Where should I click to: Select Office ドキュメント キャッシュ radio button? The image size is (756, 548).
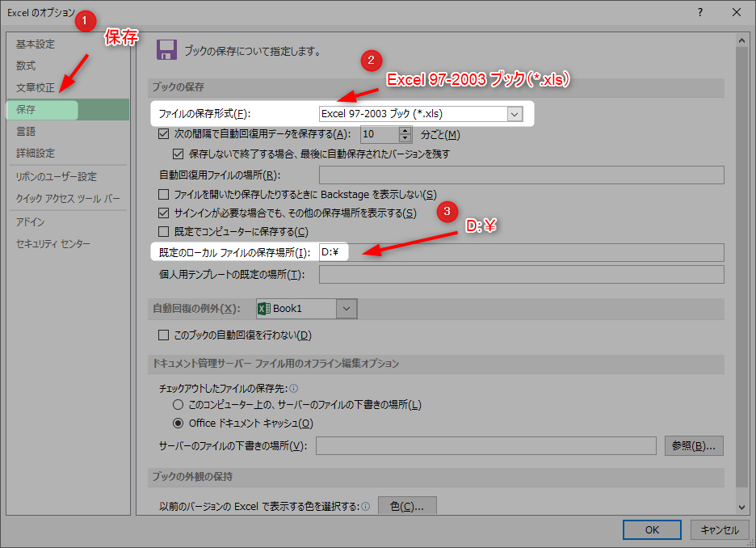pyautogui.click(x=178, y=423)
